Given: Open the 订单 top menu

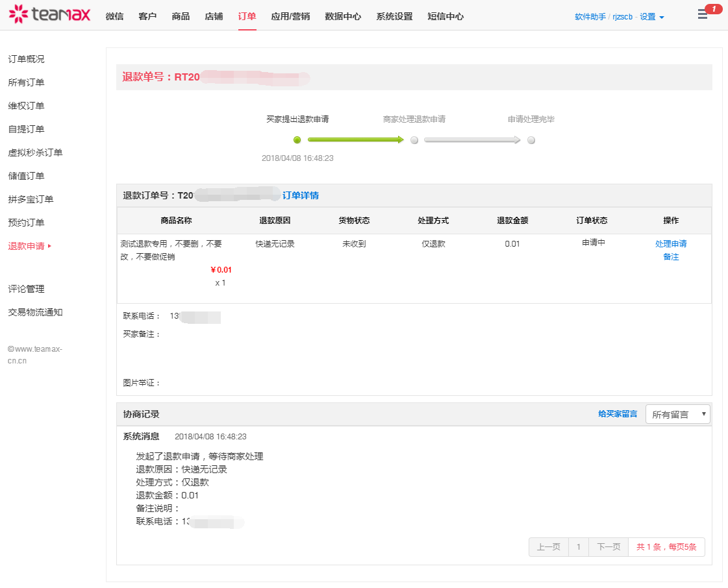Looking at the screenshot, I should [247, 16].
